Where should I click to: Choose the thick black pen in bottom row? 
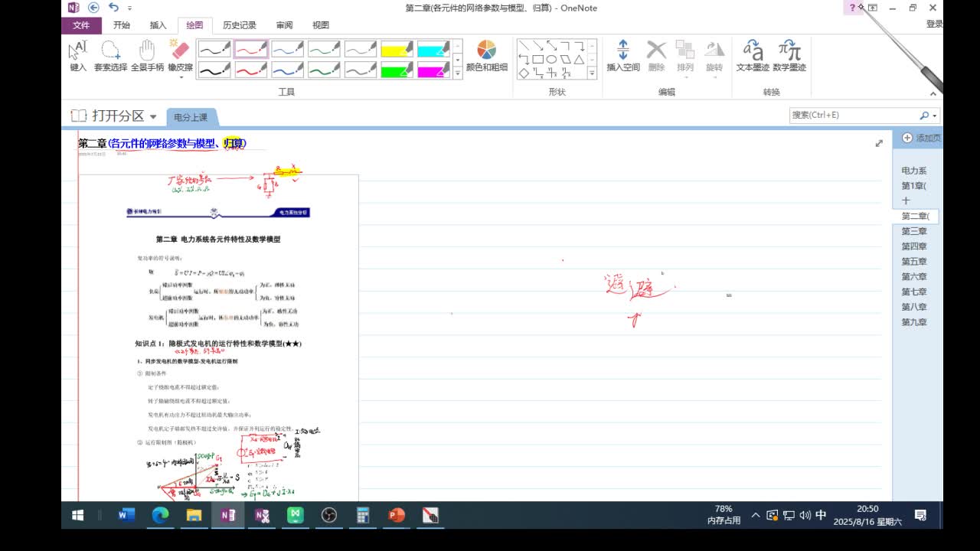[214, 70]
